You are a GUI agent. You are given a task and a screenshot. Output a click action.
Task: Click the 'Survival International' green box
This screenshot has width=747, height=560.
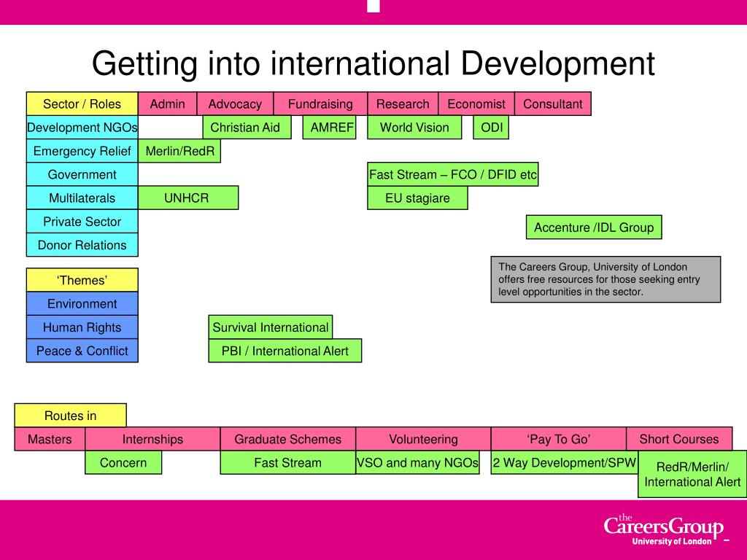point(271,327)
